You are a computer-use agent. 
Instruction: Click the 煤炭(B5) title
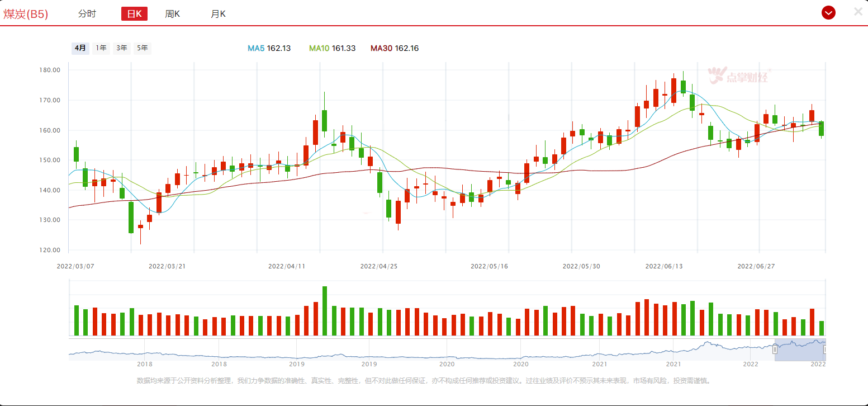pos(26,14)
